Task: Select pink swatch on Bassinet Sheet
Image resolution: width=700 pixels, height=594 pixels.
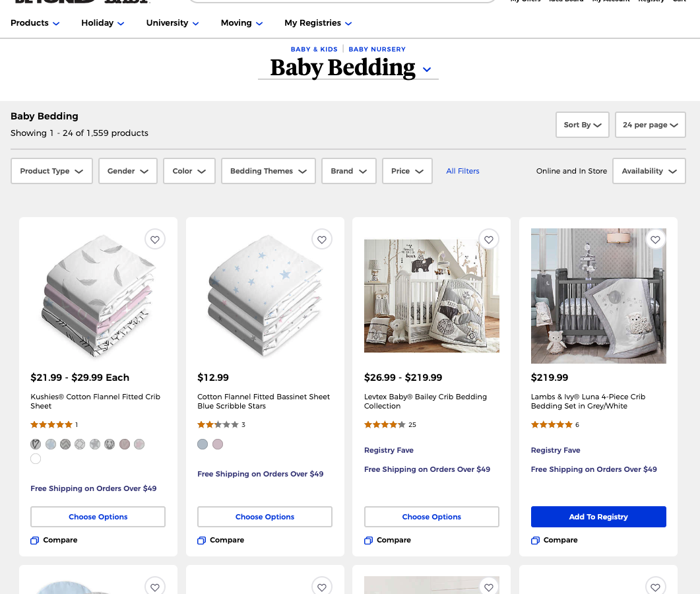Action: point(218,444)
